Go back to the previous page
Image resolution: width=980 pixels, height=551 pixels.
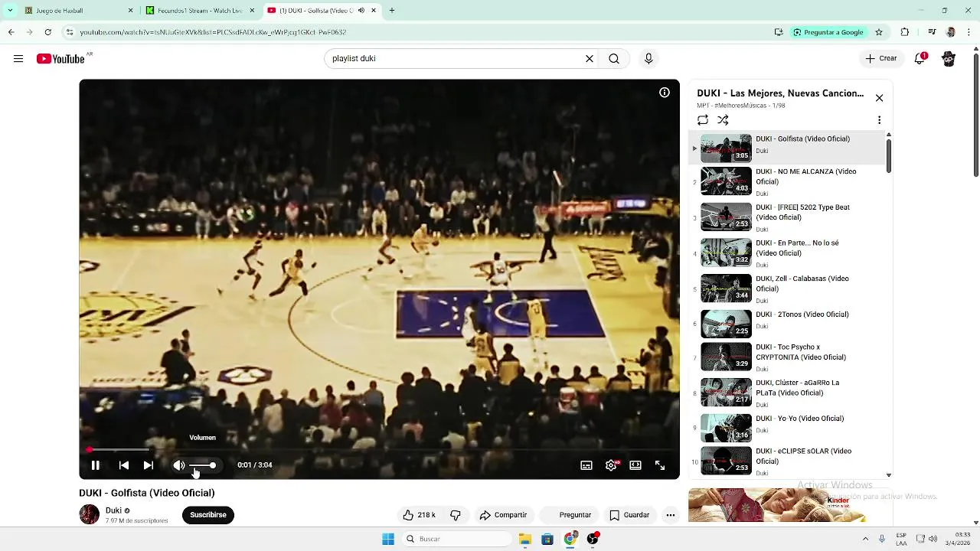click(11, 32)
